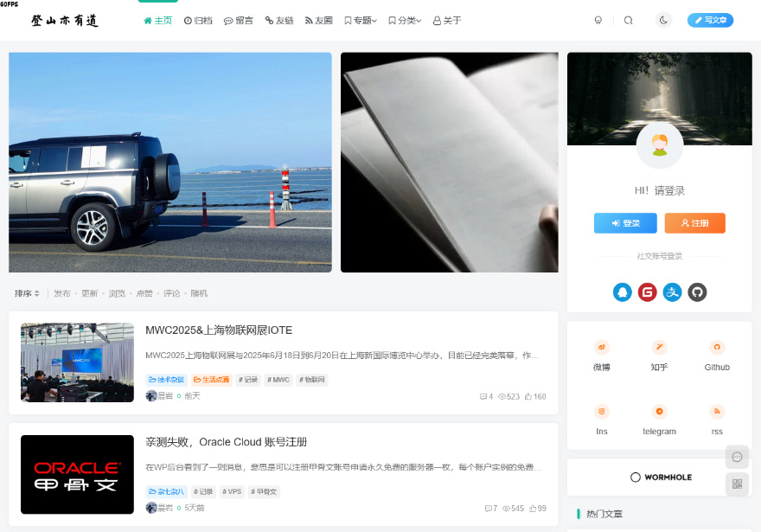The width and height of the screenshot is (761, 532).
Task: Click the 注册 register button
Action: click(694, 223)
